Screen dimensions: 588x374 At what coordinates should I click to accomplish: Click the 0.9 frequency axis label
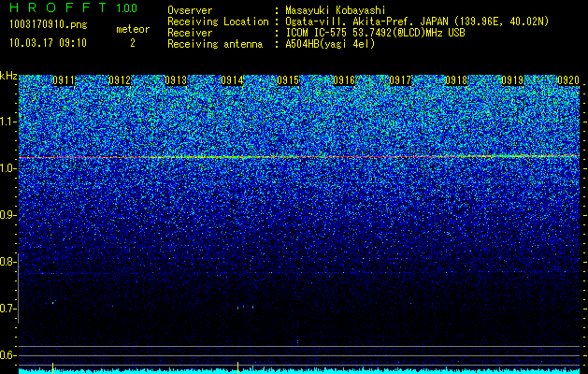[x=7, y=215]
